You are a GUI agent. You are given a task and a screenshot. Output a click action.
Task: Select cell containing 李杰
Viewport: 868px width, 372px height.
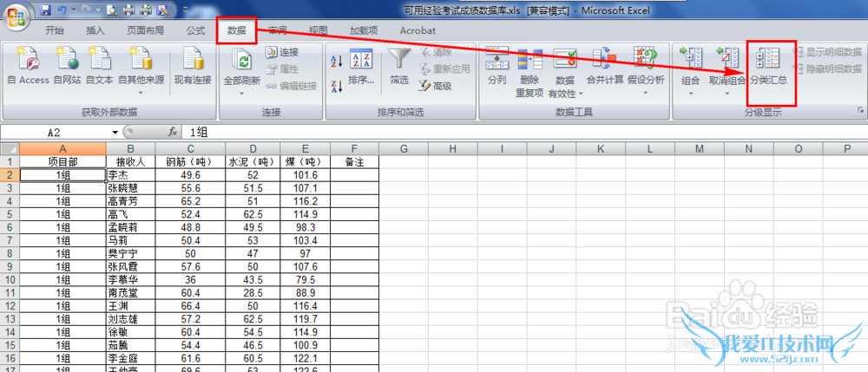click(x=131, y=174)
